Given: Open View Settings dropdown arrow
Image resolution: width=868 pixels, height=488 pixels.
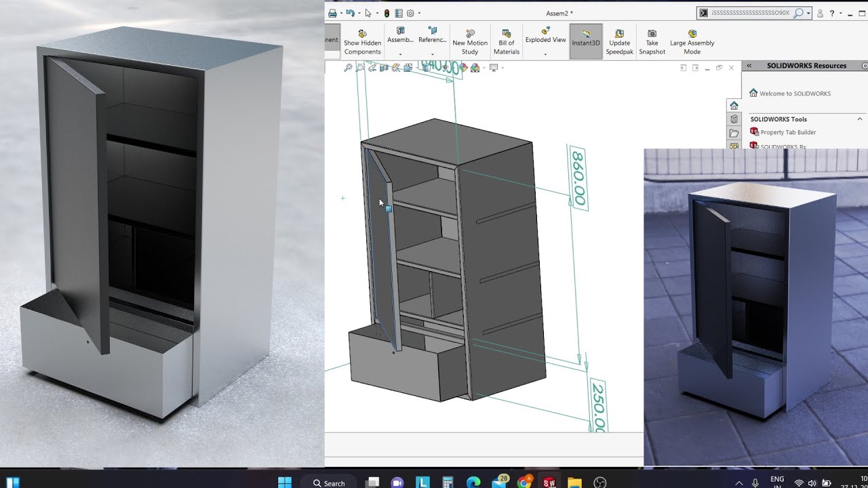Looking at the screenshot, I should (x=502, y=68).
